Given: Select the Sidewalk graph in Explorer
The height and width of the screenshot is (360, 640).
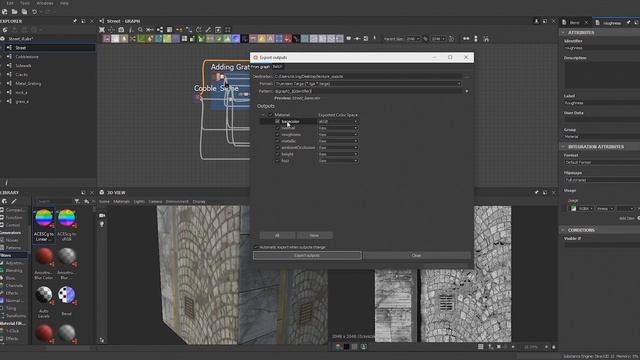Looking at the screenshot, I should tap(23, 66).
